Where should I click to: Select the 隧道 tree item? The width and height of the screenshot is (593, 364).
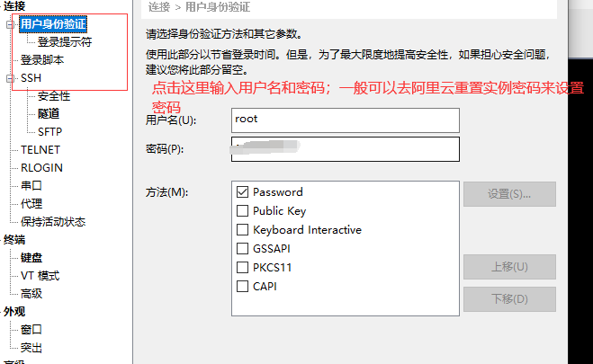click(49, 113)
